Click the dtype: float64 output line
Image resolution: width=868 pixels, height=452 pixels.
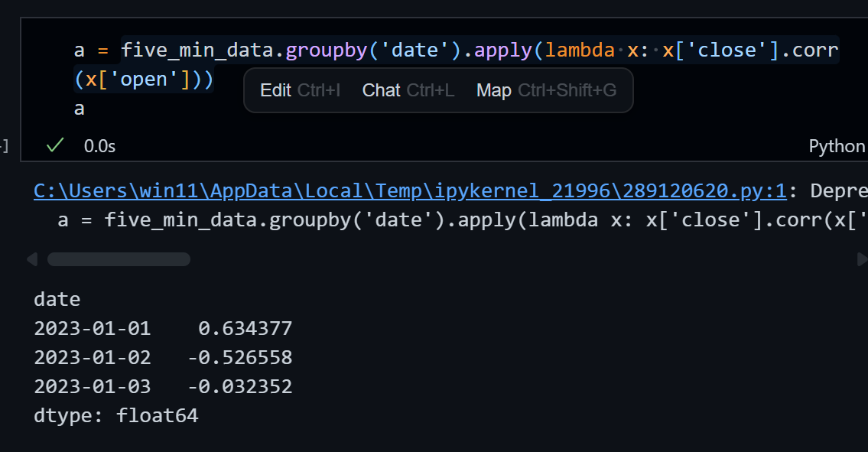point(115,415)
